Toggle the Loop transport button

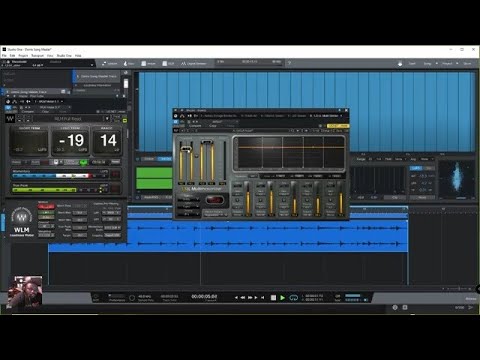293,298
